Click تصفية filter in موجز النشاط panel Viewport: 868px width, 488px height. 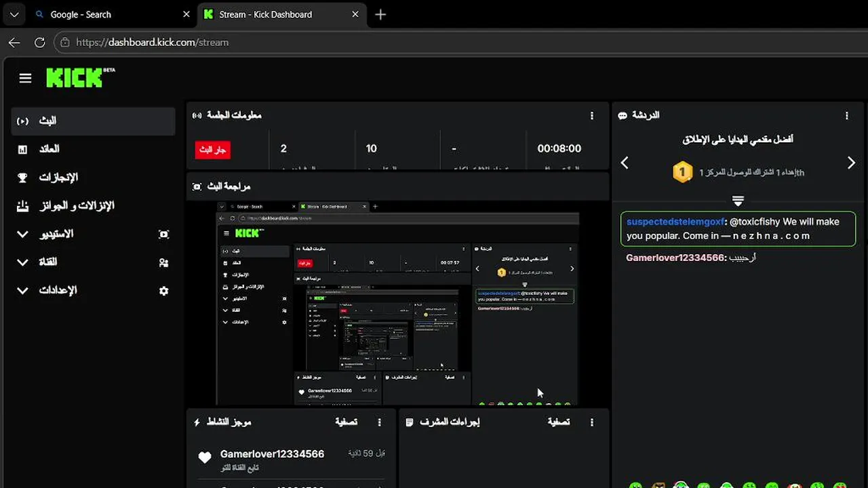coord(347,422)
